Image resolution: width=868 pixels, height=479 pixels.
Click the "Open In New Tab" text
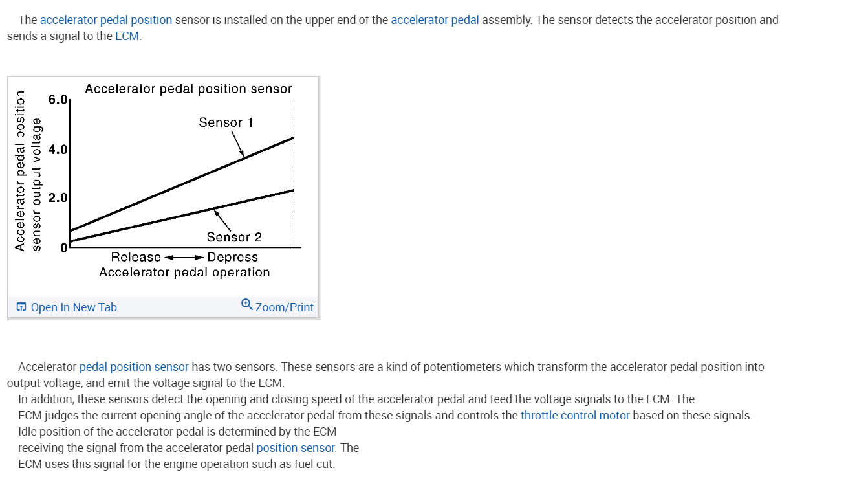74,307
